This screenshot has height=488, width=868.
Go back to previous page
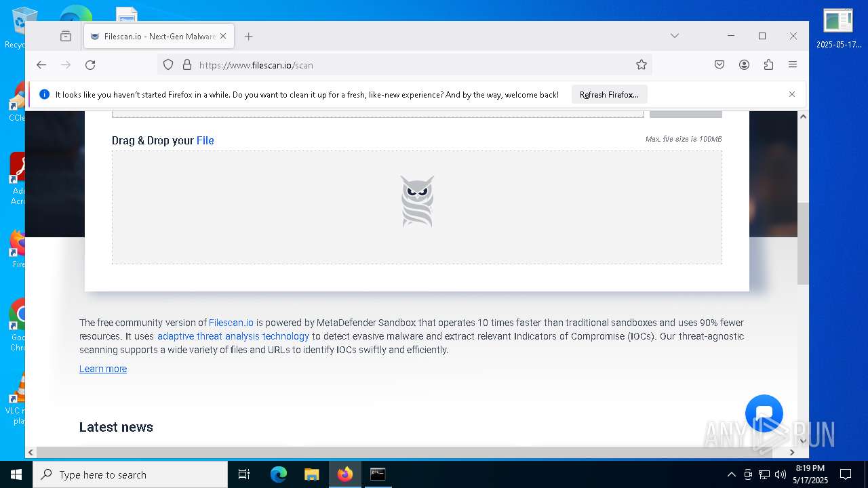point(41,65)
